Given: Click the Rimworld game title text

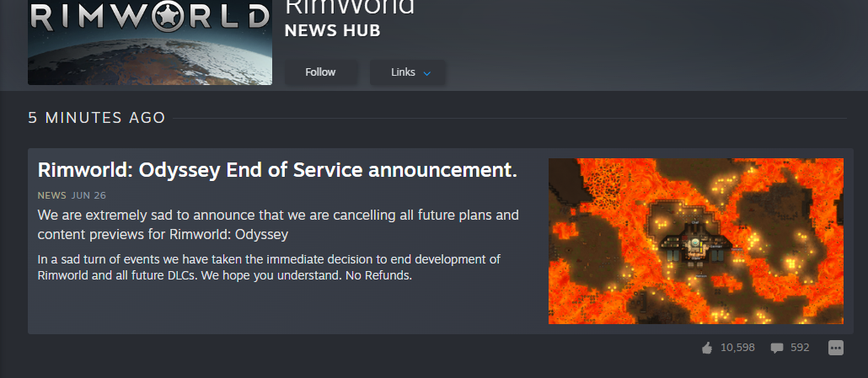Looking at the screenshot, I should (x=349, y=8).
